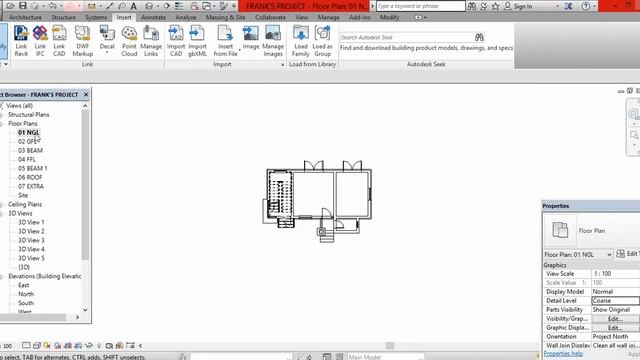Click the Display Model Normal value
Viewport: 640px width, 360px height.
[616, 291]
